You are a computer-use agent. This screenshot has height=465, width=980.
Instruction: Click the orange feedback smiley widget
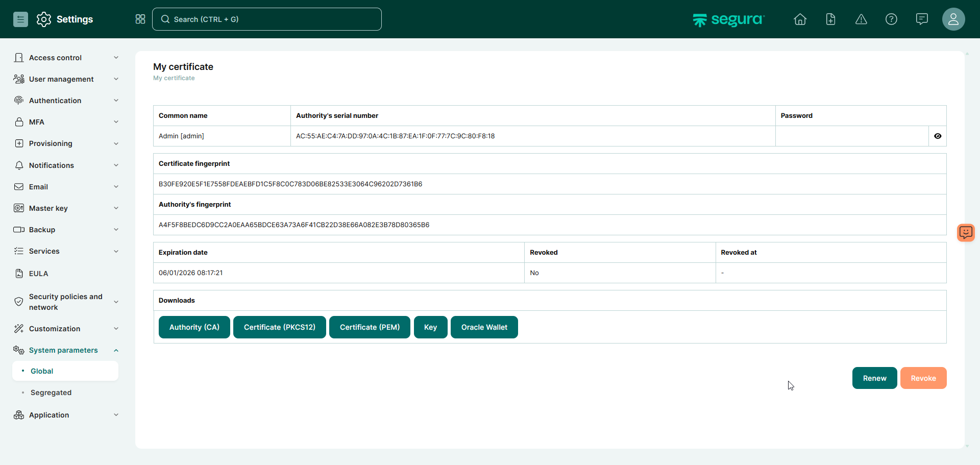pos(966,233)
